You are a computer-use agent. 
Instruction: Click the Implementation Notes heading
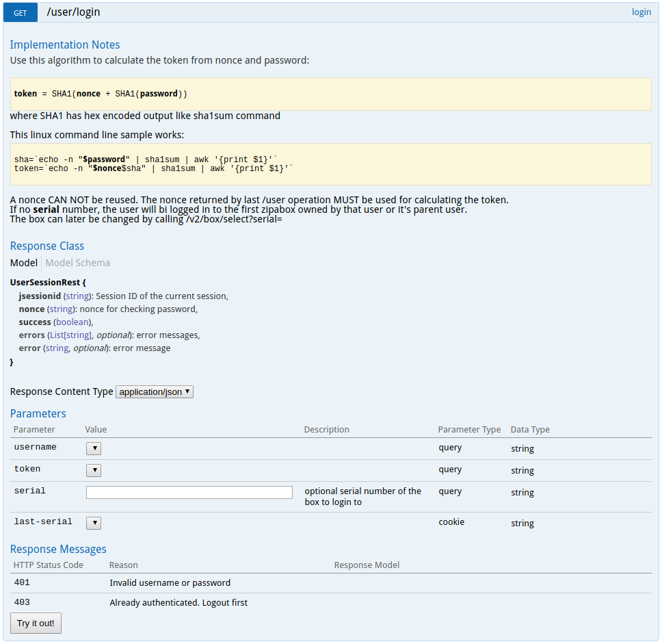[x=65, y=44]
